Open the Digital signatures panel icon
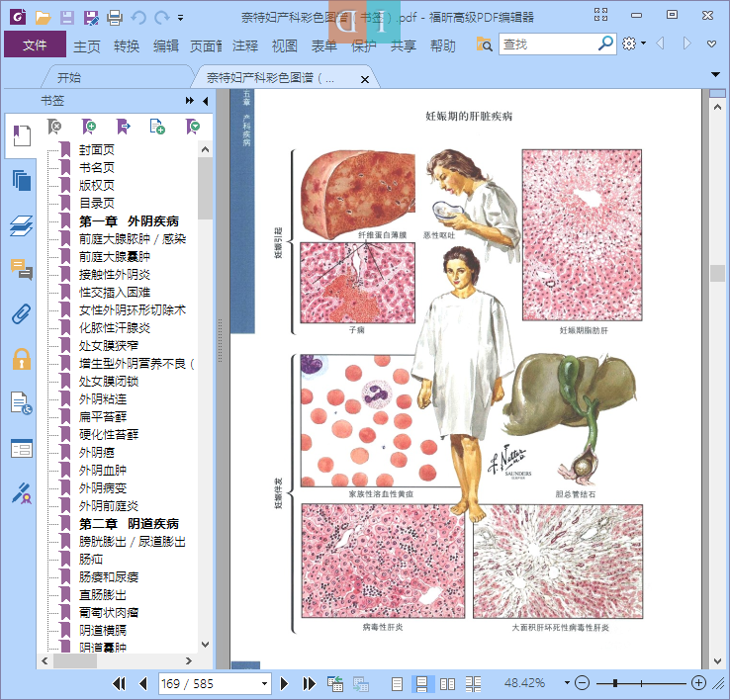 tap(22, 493)
